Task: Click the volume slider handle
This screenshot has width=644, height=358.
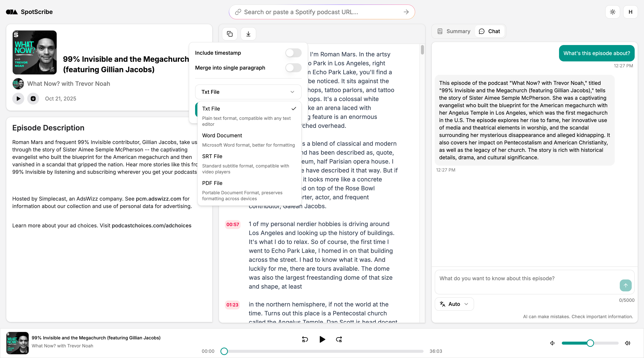Action: point(590,343)
